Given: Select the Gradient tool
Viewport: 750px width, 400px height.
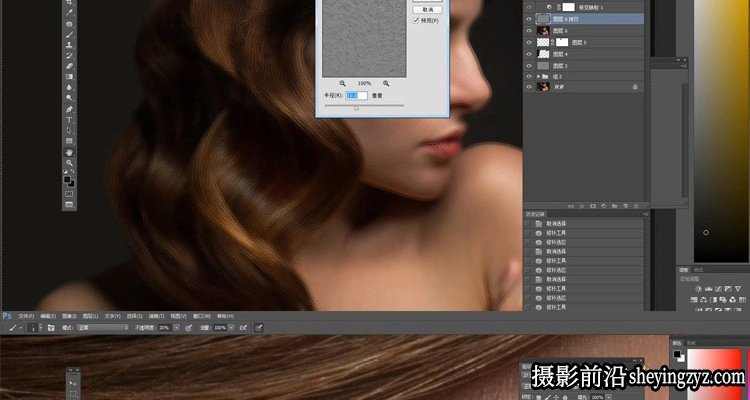Looking at the screenshot, I should pos(69,77).
